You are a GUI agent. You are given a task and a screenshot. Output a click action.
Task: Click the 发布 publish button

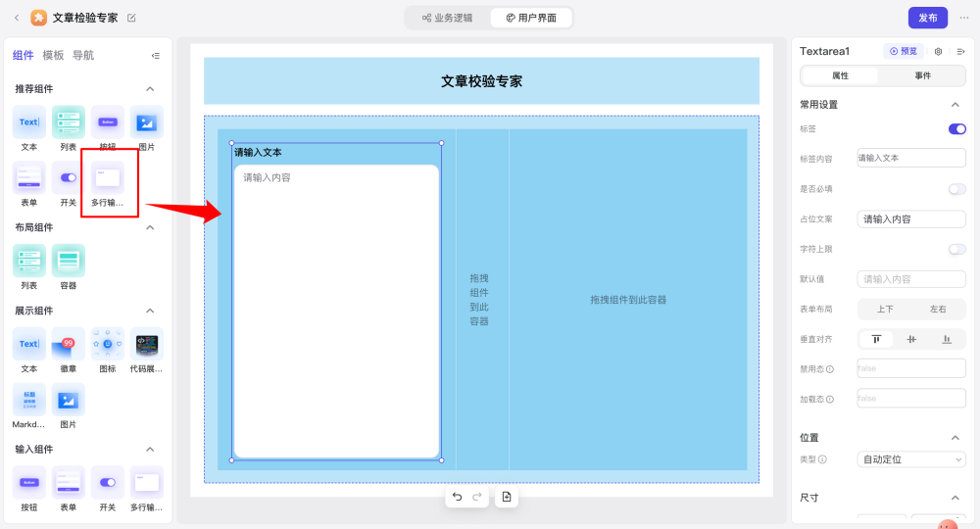(927, 18)
